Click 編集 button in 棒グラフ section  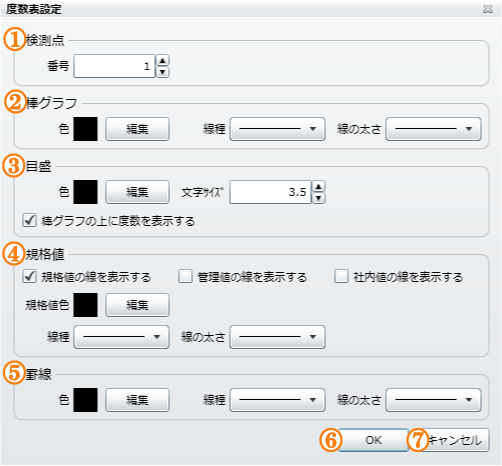[137, 129]
